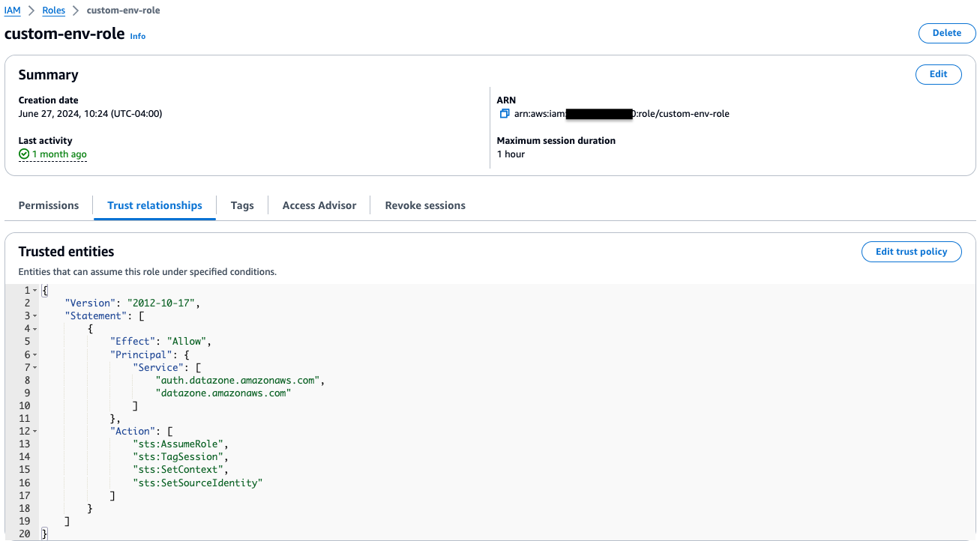Click the Trusted entities heading

(66, 252)
